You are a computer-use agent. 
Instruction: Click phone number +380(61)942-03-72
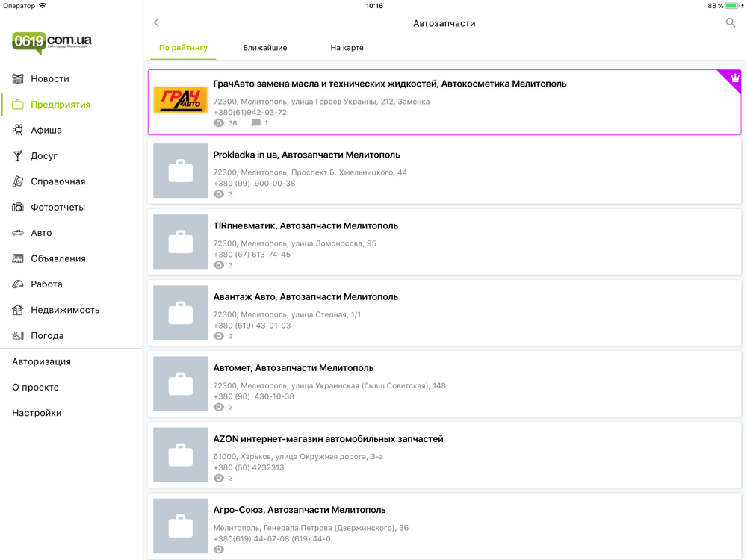250,113
